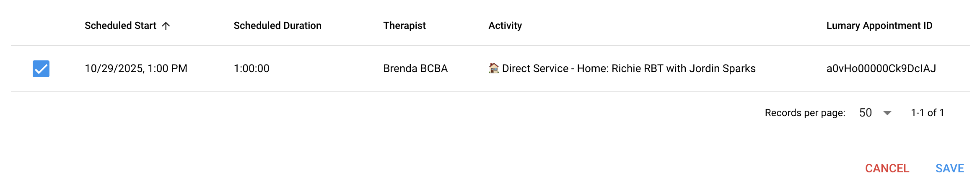Sort by Scheduled Duration column header

point(277,26)
